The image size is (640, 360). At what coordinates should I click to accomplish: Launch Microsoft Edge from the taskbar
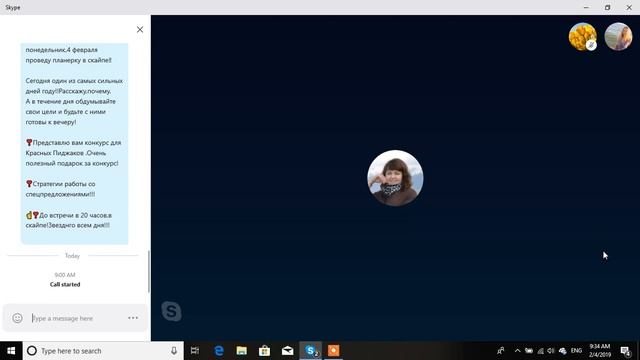tap(219, 351)
